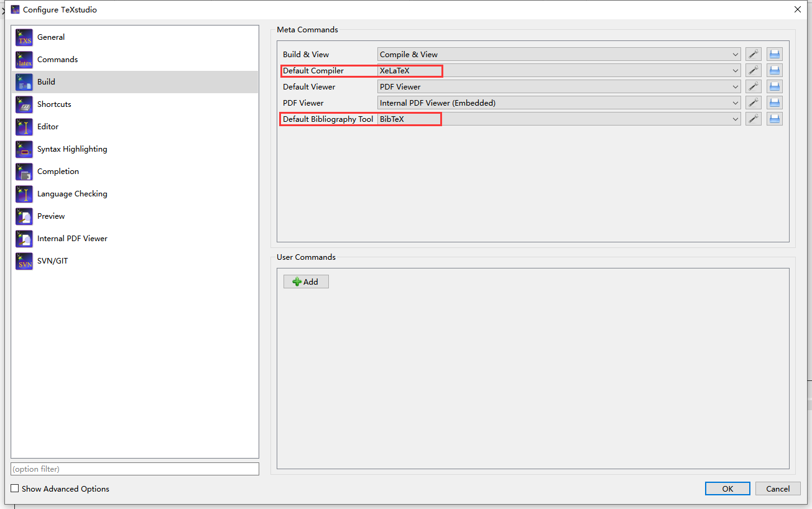This screenshot has height=509, width=812.
Task: Enable Show Advanced Options checkbox
Action: tap(15, 489)
